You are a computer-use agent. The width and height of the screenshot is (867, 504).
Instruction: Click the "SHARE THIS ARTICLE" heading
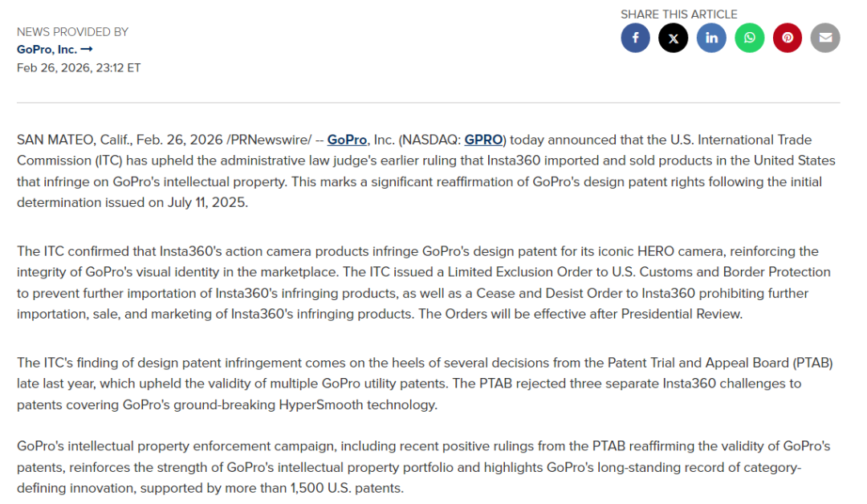[678, 14]
